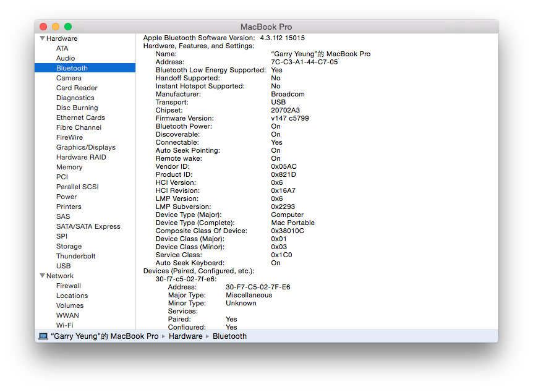This screenshot has width=533, height=392.
Task: Click the Unknown minor type value
Action: tap(241, 303)
